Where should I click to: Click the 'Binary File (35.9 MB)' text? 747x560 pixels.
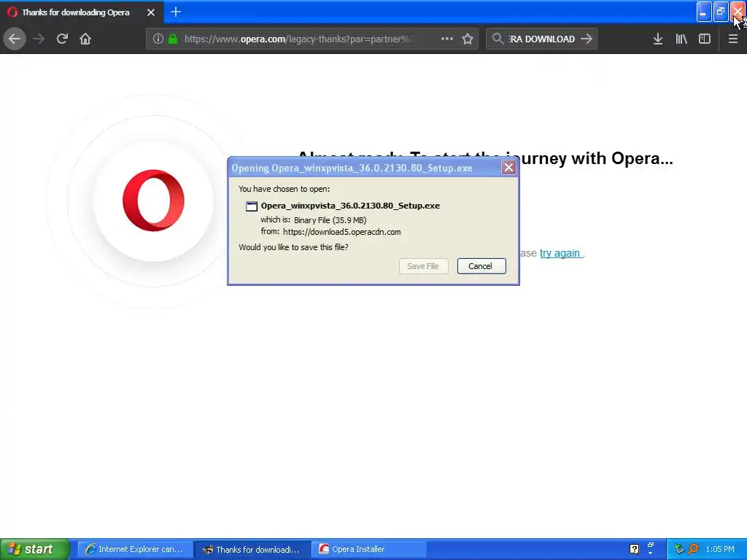pyautogui.click(x=330, y=220)
